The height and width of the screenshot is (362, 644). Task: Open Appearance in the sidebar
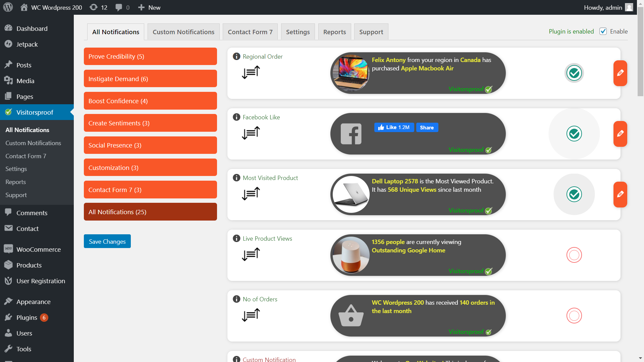37,302
